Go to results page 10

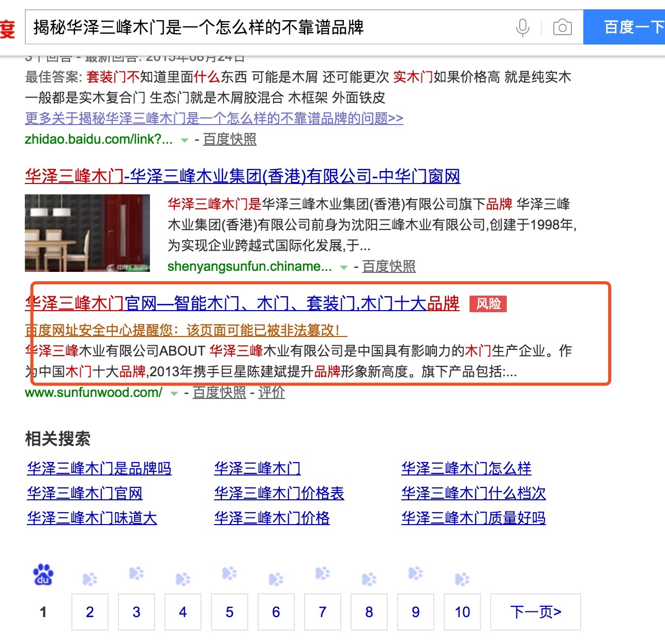point(462,612)
